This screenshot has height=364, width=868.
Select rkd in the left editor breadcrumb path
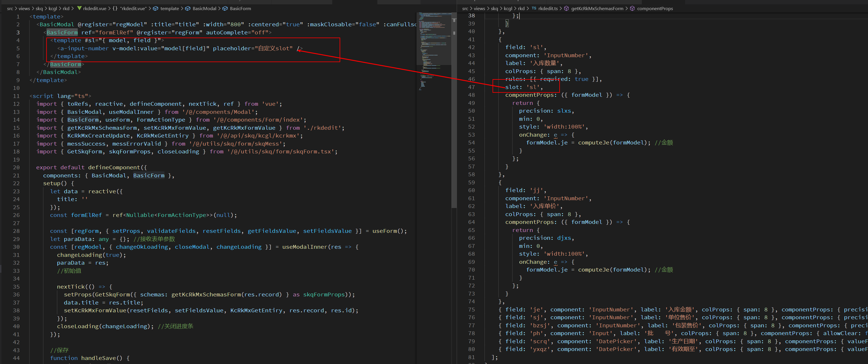coord(66,8)
